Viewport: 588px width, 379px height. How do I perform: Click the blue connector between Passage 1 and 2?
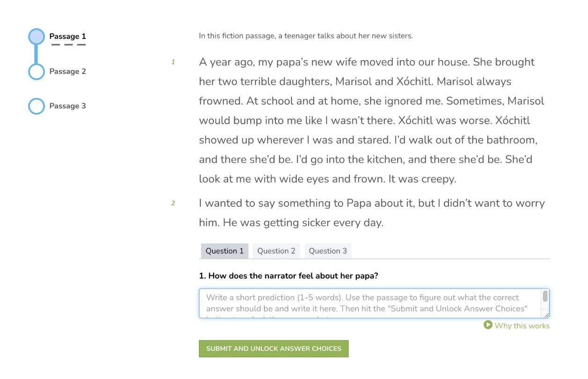click(36, 54)
